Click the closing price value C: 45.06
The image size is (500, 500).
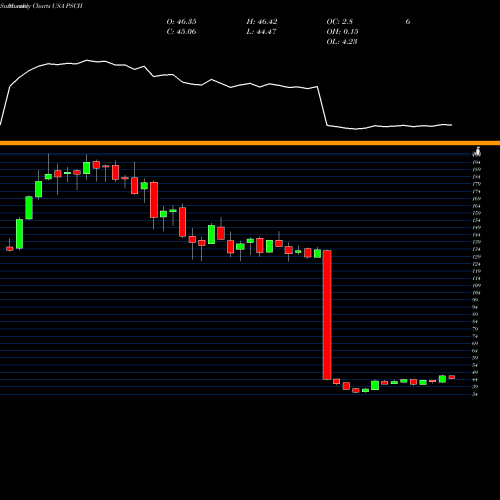click(x=181, y=32)
